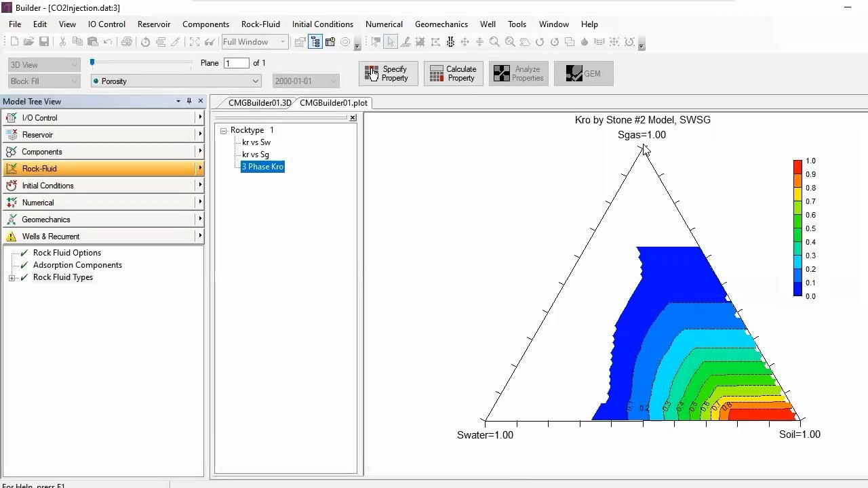Image resolution: width=868 pixels, height=488 pixels.
Task: Select the kr vs Sg plot
Action: [x=256, y=155]
